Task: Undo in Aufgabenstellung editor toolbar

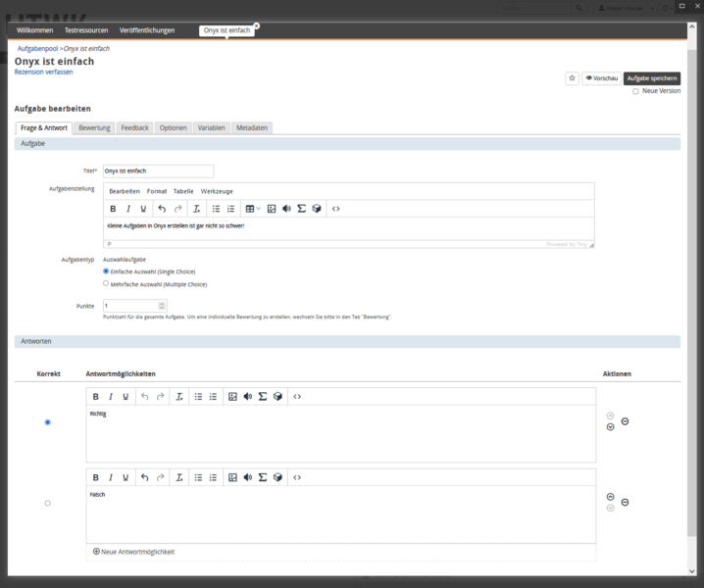Action: point(162,209)
